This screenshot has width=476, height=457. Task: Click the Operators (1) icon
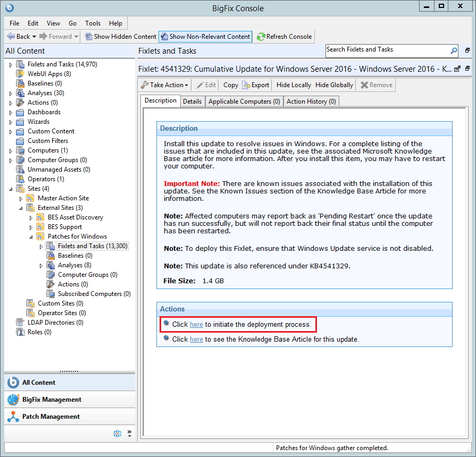20,179
